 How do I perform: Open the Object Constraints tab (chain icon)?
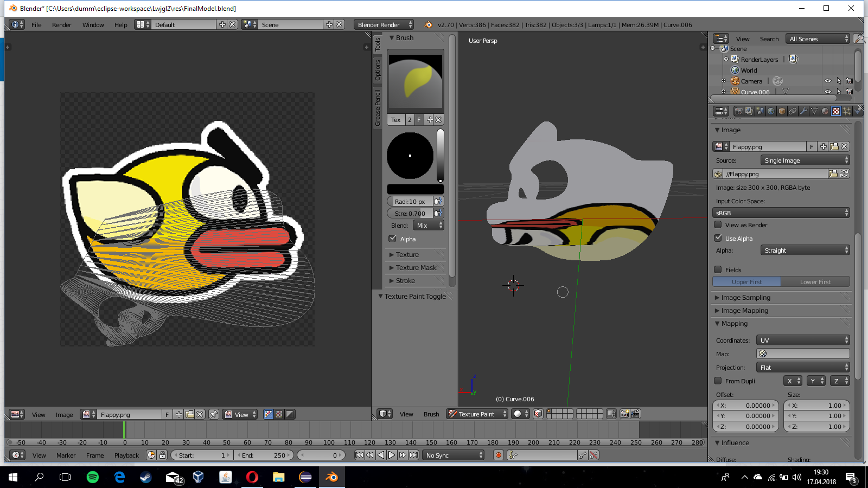pos(793,111)
